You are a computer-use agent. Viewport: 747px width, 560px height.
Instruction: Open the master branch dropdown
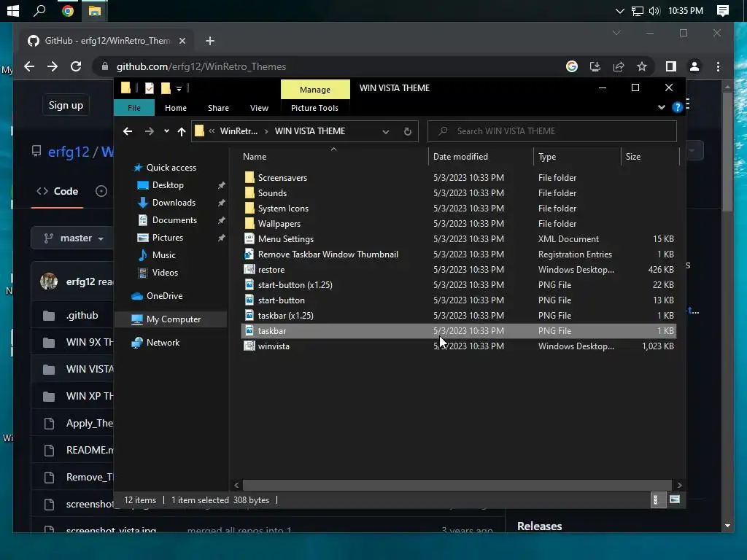point(73,238)
